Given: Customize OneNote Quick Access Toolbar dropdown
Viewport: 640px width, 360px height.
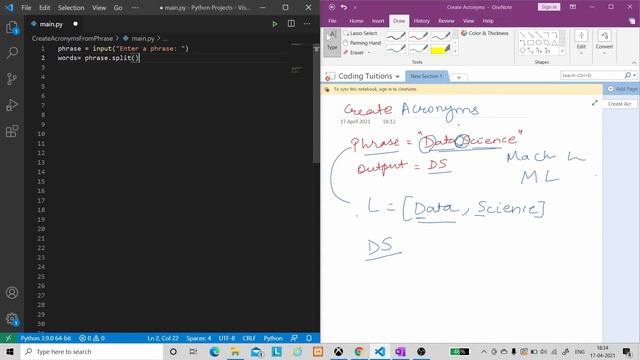Looking at the screenshot, I should 355,7.
